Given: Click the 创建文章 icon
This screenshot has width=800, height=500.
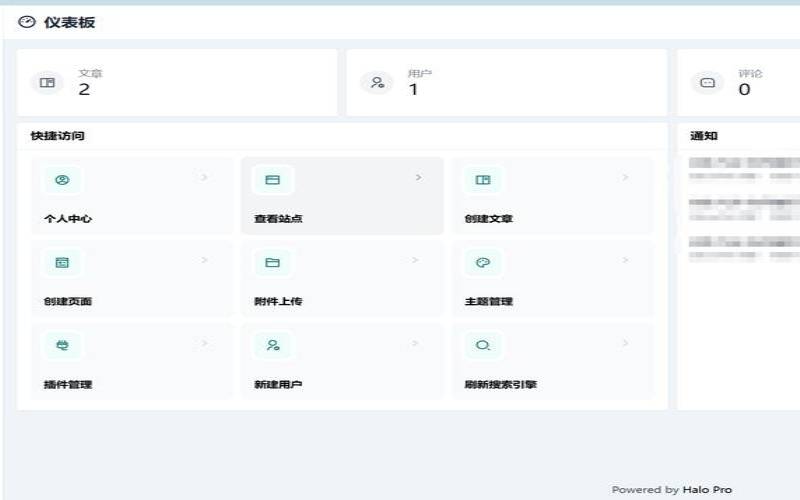Looking at the screenshot, I should coord(483,180).
